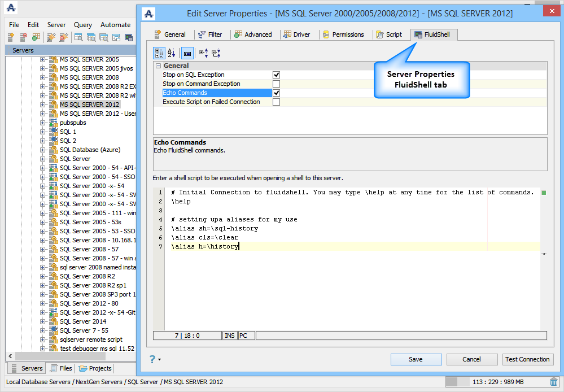Image resolution: width=564 pixels, height=392 pixels.
Task: Check Execute Script on Failed Connection
Action: 277,102
